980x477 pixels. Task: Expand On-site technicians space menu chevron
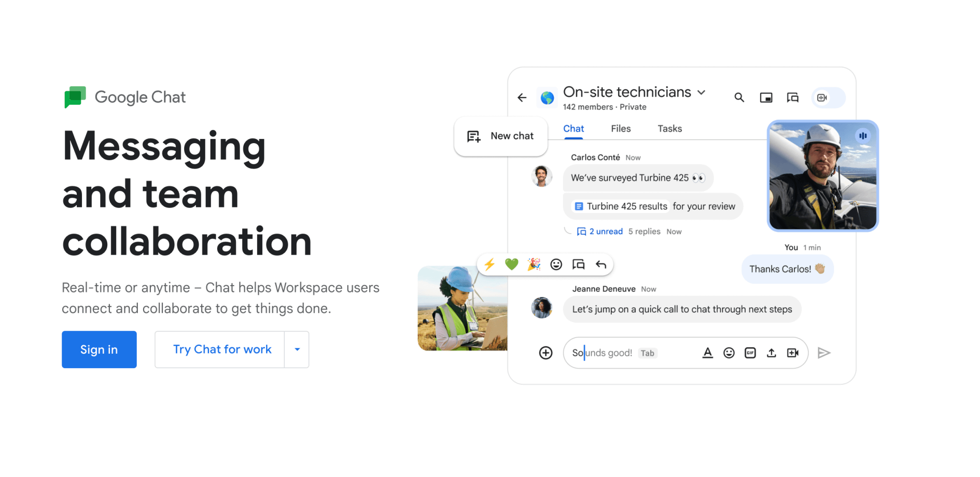pyautogui.click(x=702, y=92)
